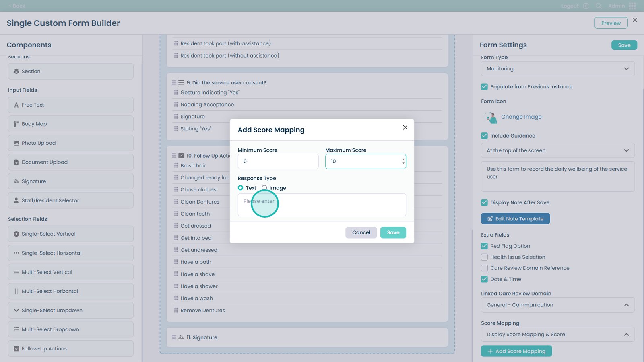This screenshot has height=362, width=644.
Task: Select the Staff/Resident Selector component
Action: click(71, 200)
